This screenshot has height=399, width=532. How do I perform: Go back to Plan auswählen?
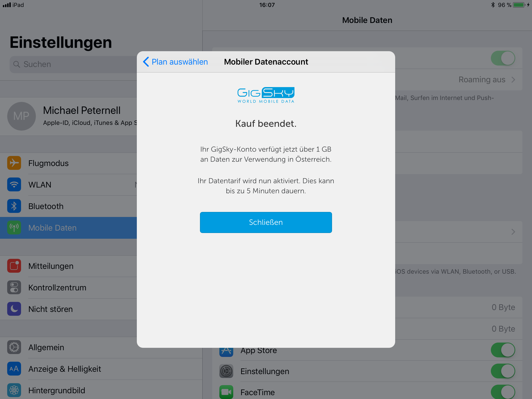pyautogui.click(x=175, y=62)
